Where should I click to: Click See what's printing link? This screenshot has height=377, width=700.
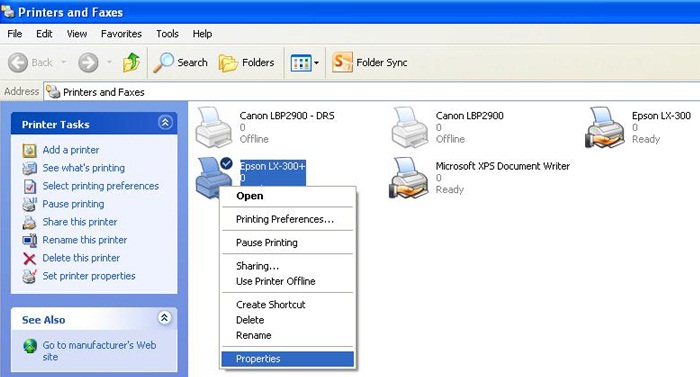tap(83, 168)
